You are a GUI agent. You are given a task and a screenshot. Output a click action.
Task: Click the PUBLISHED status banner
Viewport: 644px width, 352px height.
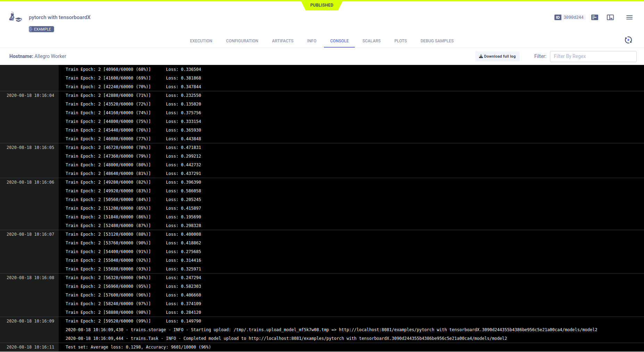coord(321,5)
